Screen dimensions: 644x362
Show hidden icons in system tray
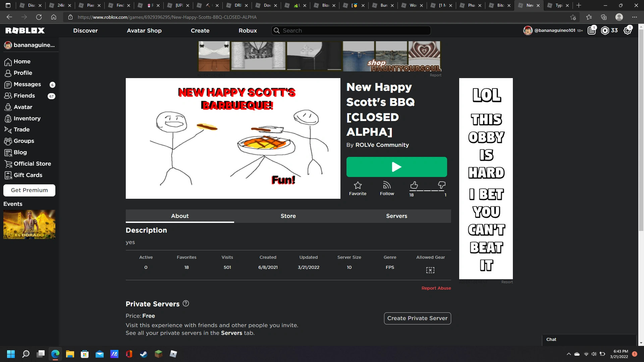coord(569,354)
